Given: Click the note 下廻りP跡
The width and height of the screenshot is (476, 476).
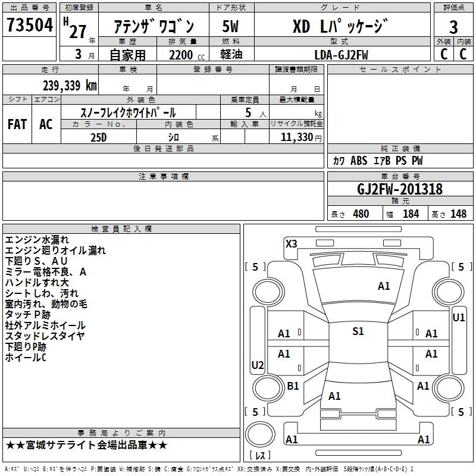Looking at the screenshot, I should [x=26, y=347].
